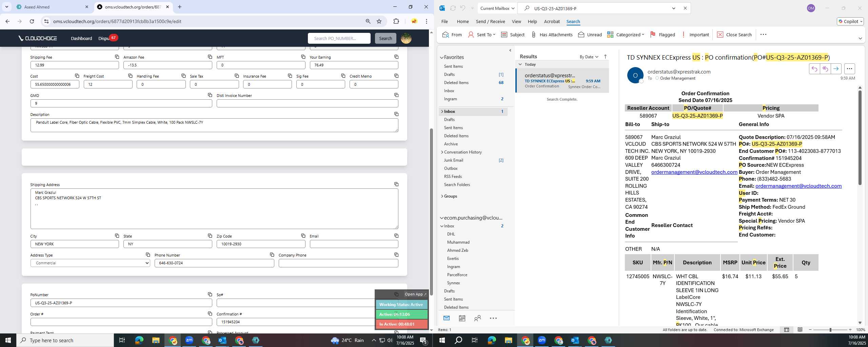Screen dimensions: 868x347
Task: Copy the Your Earning value icon
Action: click(396, 57)
